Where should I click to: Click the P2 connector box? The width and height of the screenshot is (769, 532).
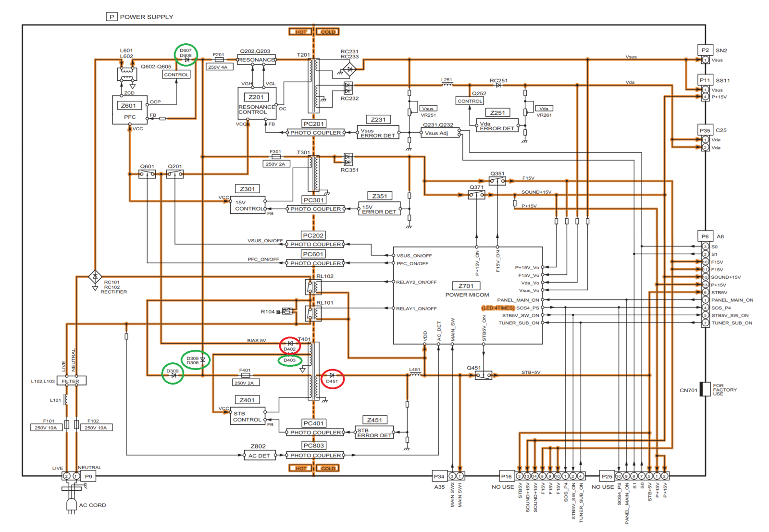(705, 50)
